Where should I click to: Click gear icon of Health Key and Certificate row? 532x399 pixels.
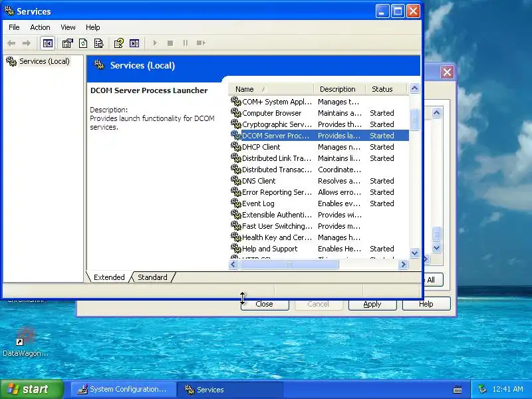point(236,237)
